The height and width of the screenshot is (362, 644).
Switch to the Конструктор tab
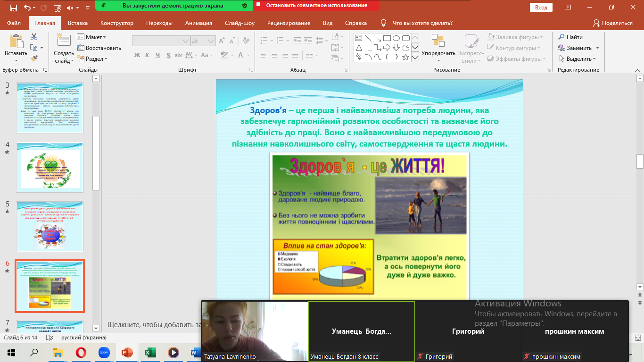tap(117, 23)
